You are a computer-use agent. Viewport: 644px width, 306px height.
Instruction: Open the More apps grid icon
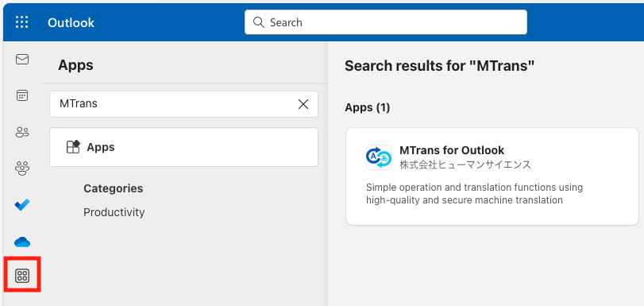coord(22,276)
